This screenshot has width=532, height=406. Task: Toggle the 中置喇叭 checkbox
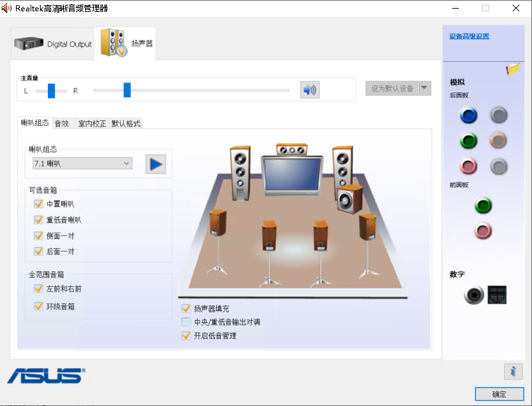click(x=39, y=204)
